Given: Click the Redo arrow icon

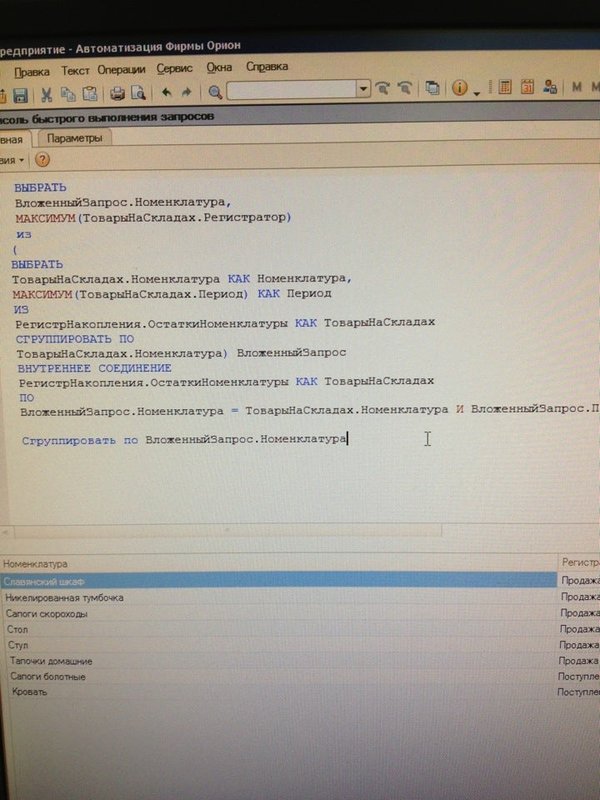Looking at the screenshot, I should pos(187,93).
